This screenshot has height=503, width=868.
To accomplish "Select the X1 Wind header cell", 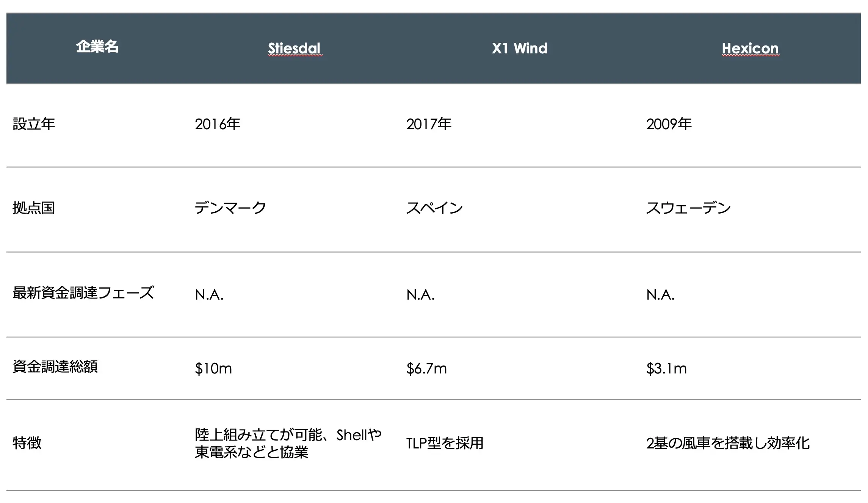I will pos(520,48).
